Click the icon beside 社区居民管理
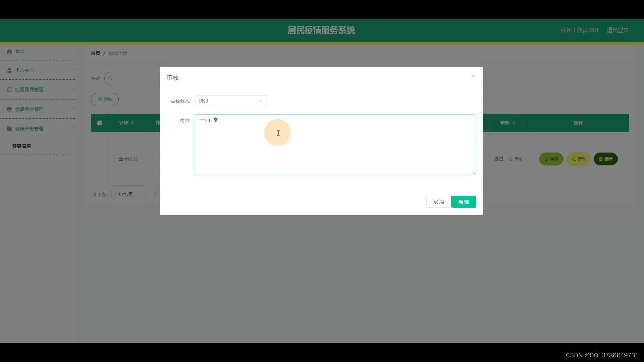Screen dimensions: 644x362 tap(9, 90)
